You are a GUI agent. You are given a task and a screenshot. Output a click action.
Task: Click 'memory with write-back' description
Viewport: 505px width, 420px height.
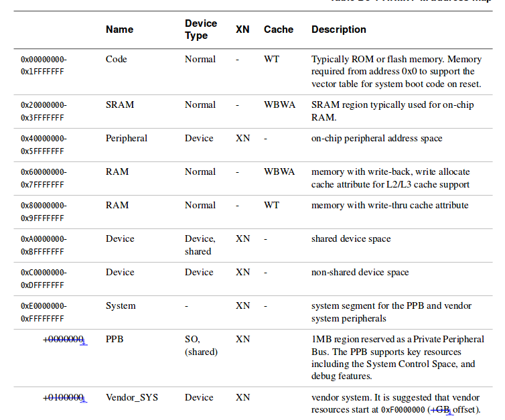pos(390,178)
